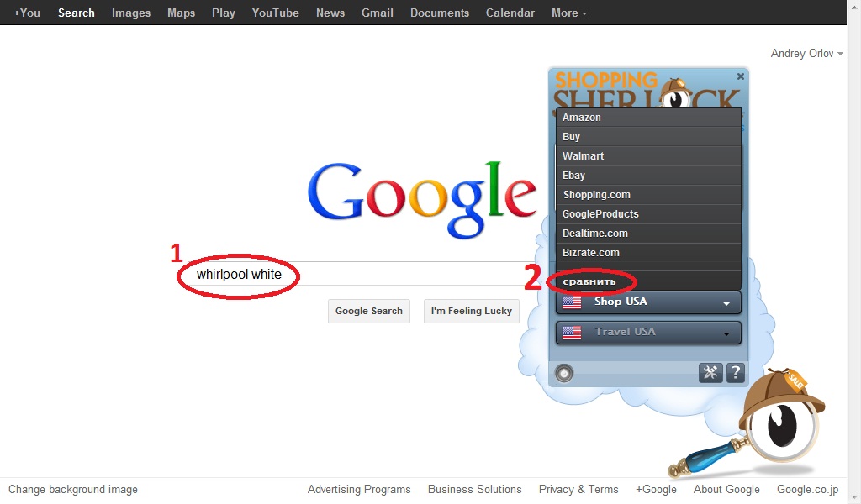The image size is (861, 504).
Task: Open the question mark help icon
Action: 735,373
